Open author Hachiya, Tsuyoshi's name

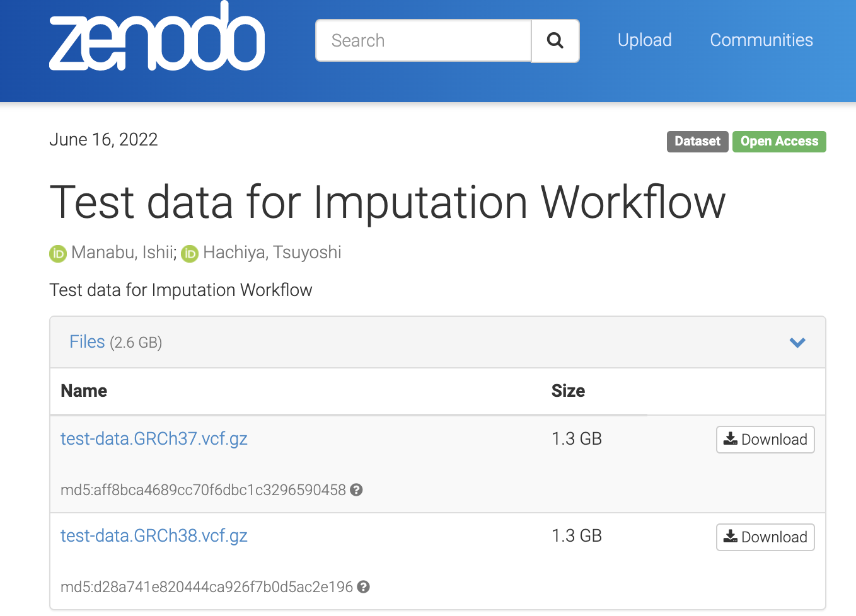[x=272, y=253]
